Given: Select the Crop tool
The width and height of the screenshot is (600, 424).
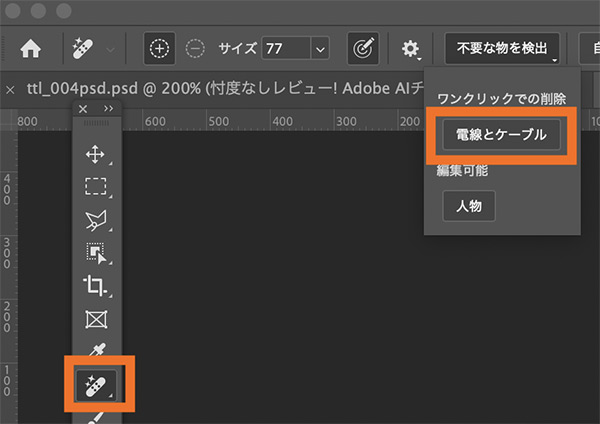Looking at the screenshot, I should point(96,286).
